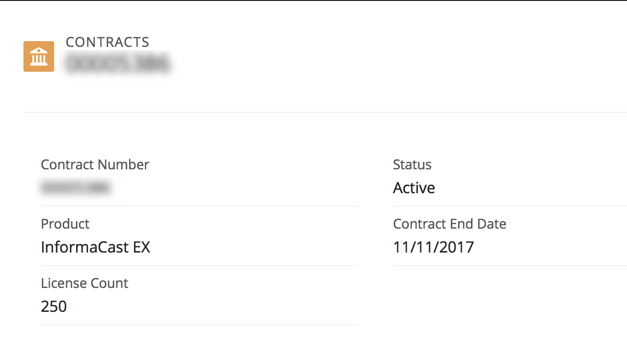Click the blurred Contract Number value
This screenshot has height=364, width=627.
tap(76, 188)
